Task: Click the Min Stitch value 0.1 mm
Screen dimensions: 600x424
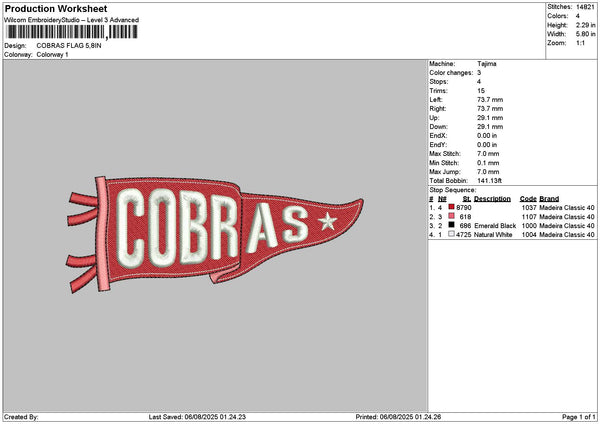Action: tap(488, 163)
